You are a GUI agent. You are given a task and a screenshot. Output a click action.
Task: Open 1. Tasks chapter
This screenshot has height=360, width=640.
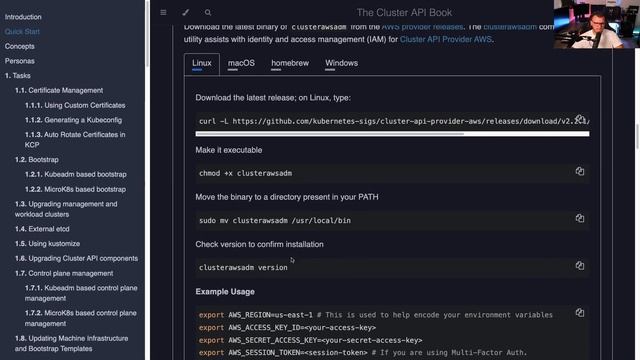(18, 76)
